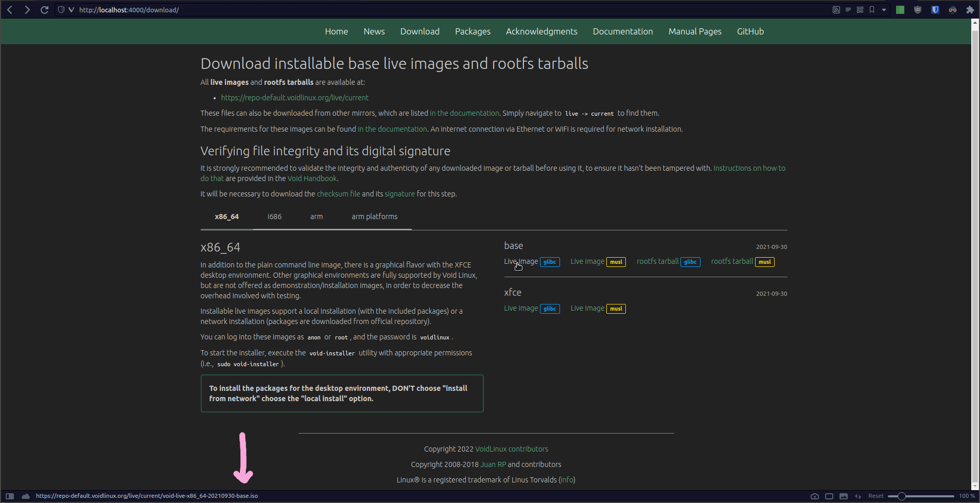Click first 'in the documentation' mirrors link
Image resolution: width=980 pixels, height=503 pixels.
click(464, 113)
